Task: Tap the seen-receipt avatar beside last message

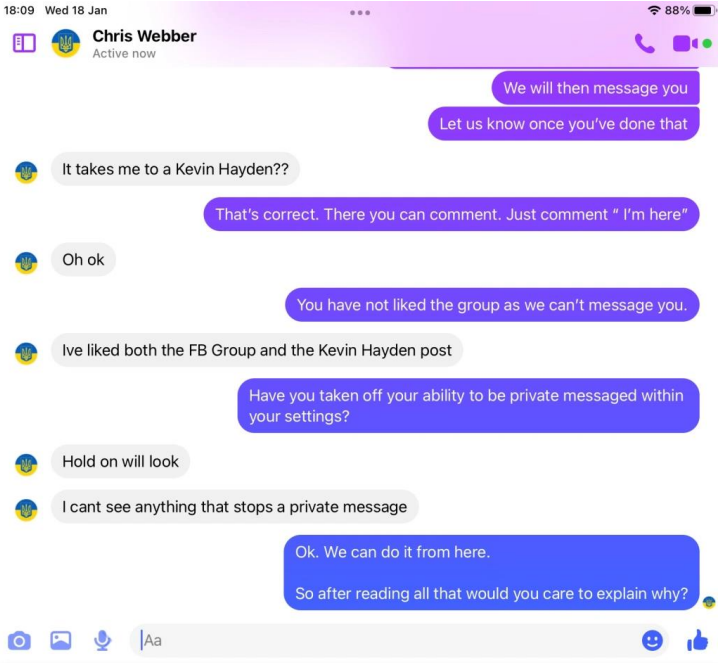Action: [x=709, y=602]
